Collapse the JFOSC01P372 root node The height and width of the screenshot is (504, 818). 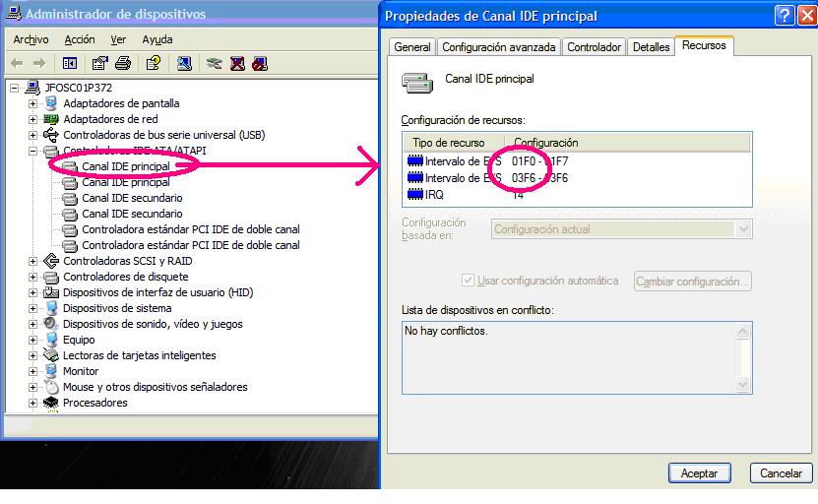point(14,88)
